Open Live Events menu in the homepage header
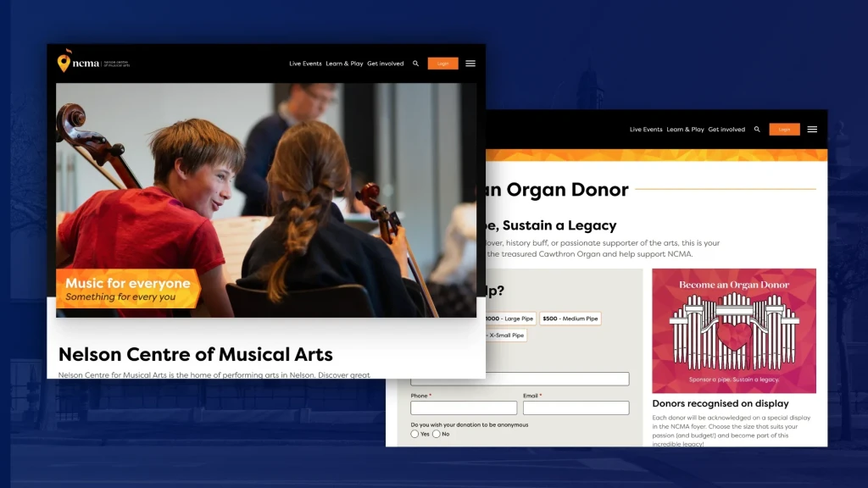The image size is (868, 488). pyautogui.click(x=305, y=64)
